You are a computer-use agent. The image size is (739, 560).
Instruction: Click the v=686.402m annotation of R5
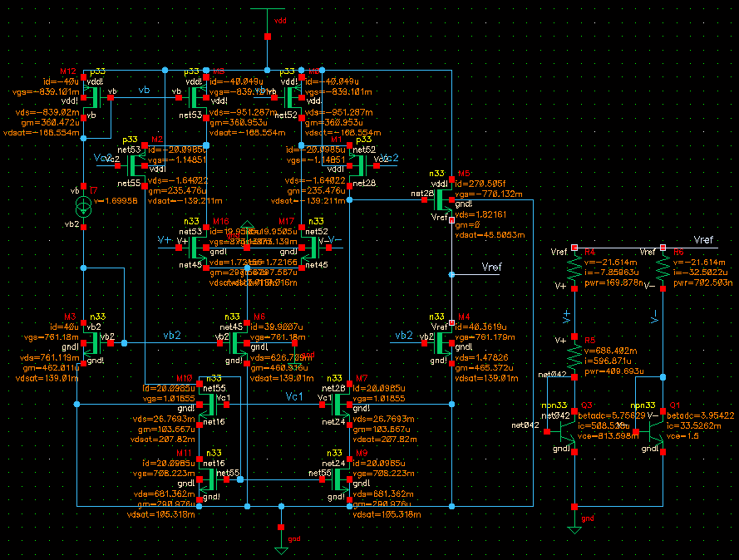[611, 351]
